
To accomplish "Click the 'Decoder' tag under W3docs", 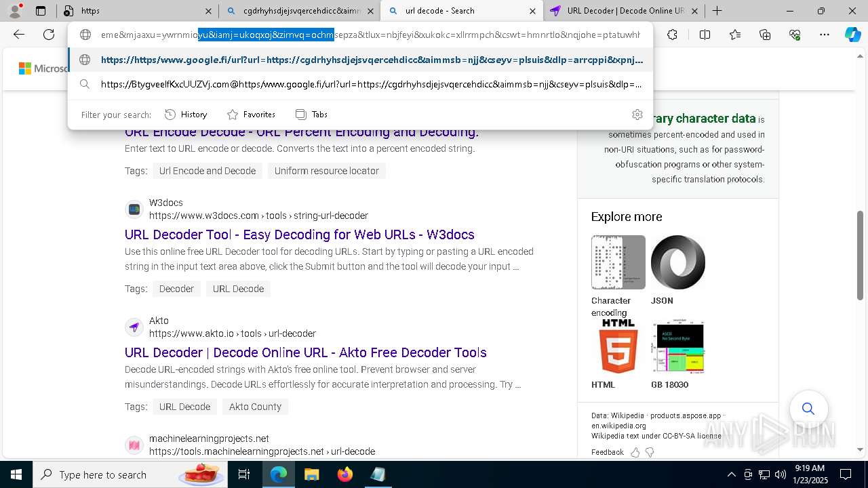I will coord(176,289).
